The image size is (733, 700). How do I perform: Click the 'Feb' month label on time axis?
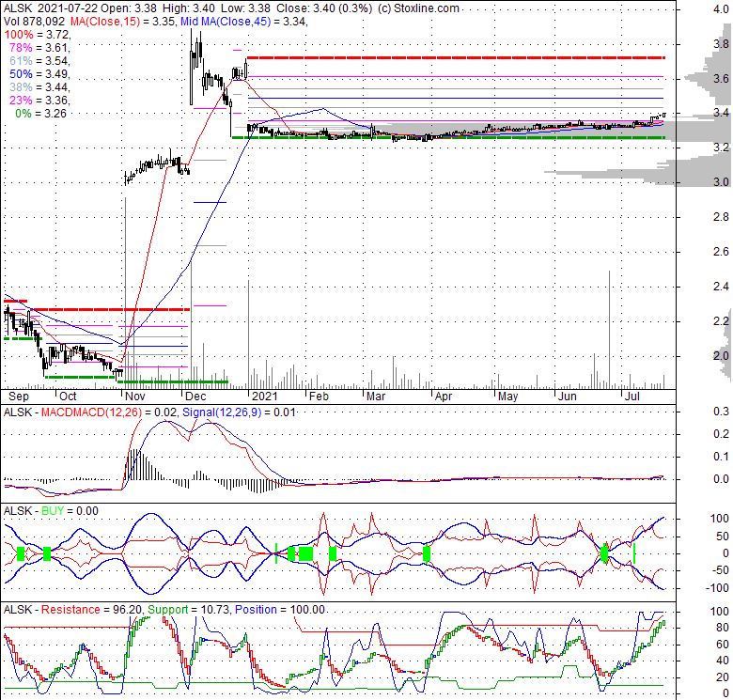click(319, 397)
